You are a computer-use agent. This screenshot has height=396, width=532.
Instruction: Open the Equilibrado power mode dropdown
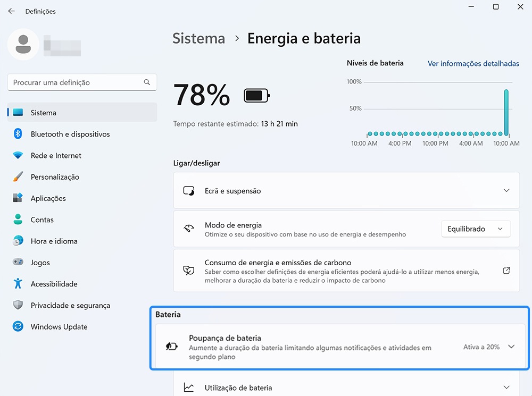(x=476, y=229)
